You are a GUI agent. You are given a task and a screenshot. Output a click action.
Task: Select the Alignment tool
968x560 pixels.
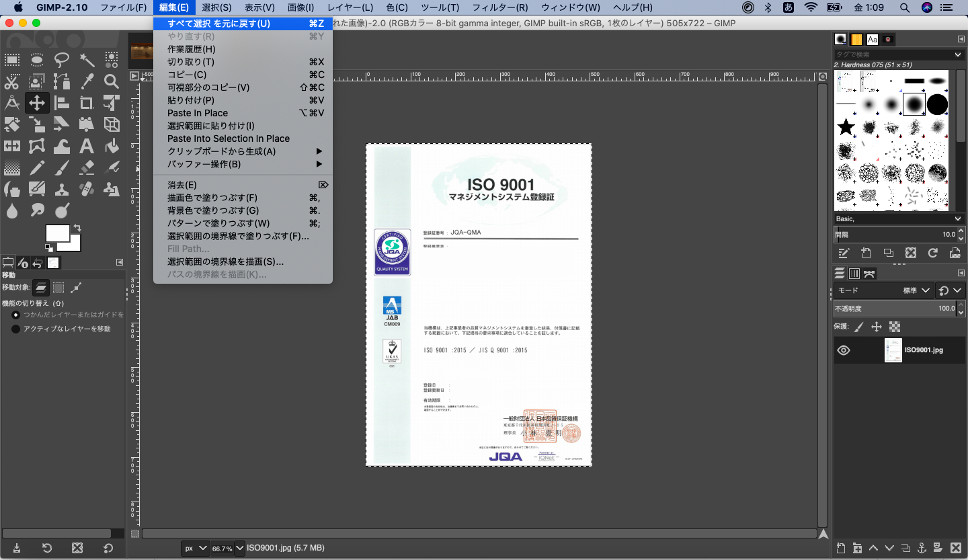coord(62,103)
